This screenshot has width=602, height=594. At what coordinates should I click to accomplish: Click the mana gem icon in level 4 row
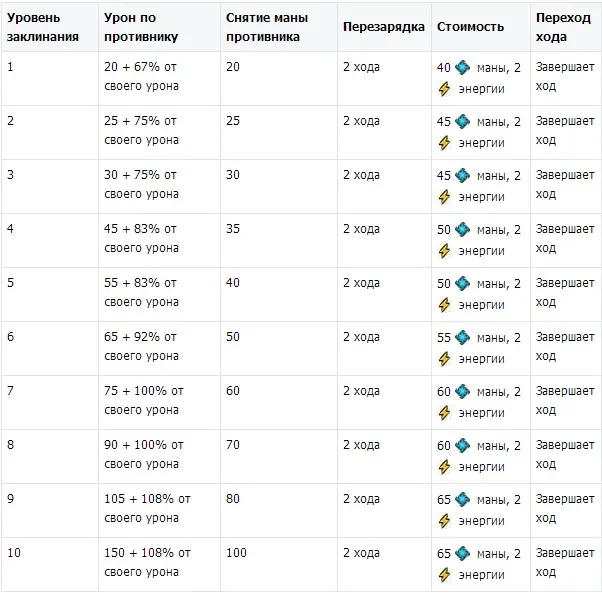pos(462,229)
